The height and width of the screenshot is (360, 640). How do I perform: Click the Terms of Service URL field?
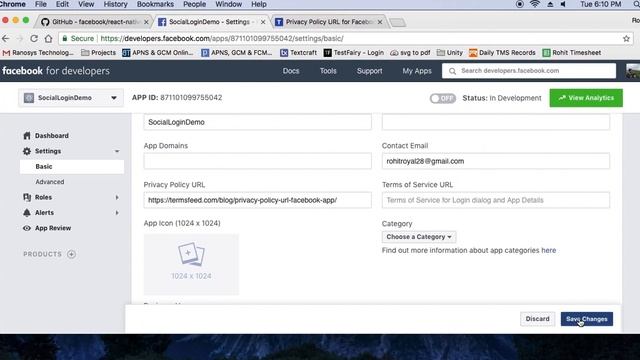pos(496,200)
